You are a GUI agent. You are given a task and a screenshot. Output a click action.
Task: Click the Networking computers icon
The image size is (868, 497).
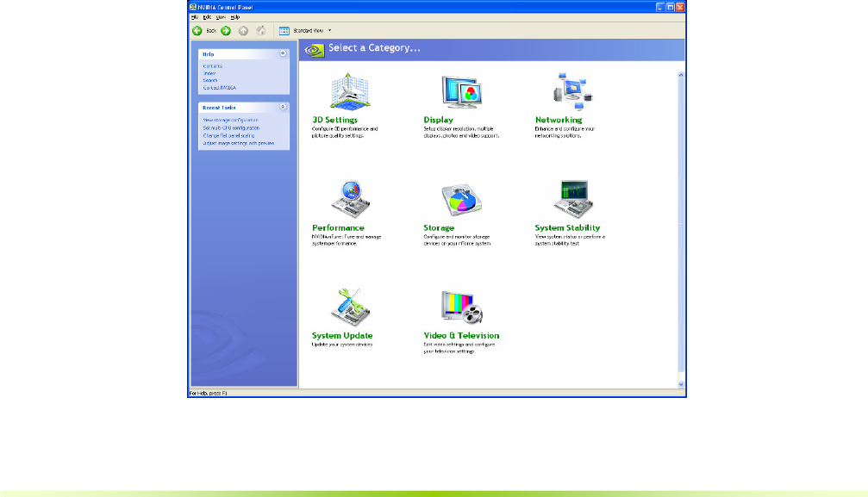[x=572, y=91]
